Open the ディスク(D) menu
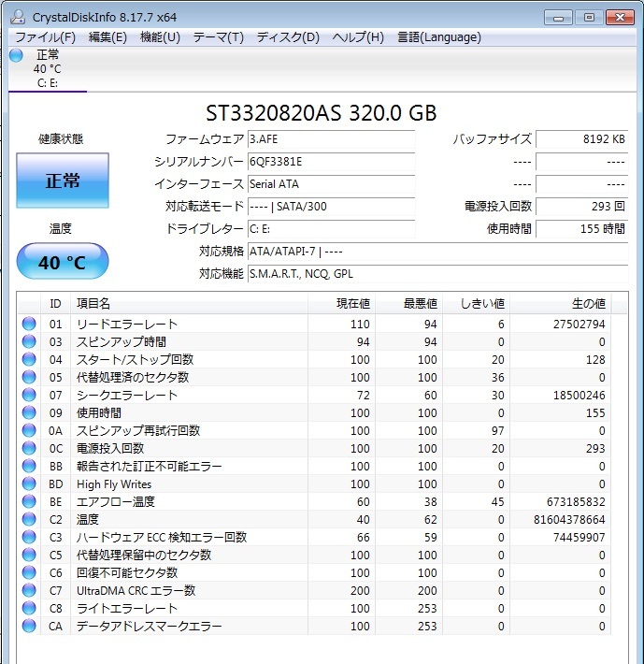Viewport: 644px width, 664px height. [288, 37]
